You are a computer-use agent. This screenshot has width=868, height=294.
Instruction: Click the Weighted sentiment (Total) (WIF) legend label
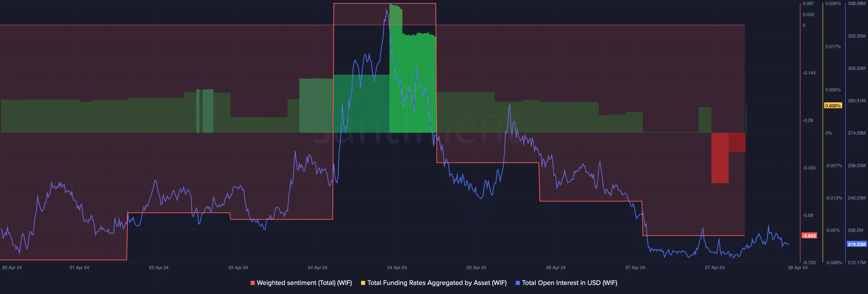pyautogui.click(x=304, y=283)
